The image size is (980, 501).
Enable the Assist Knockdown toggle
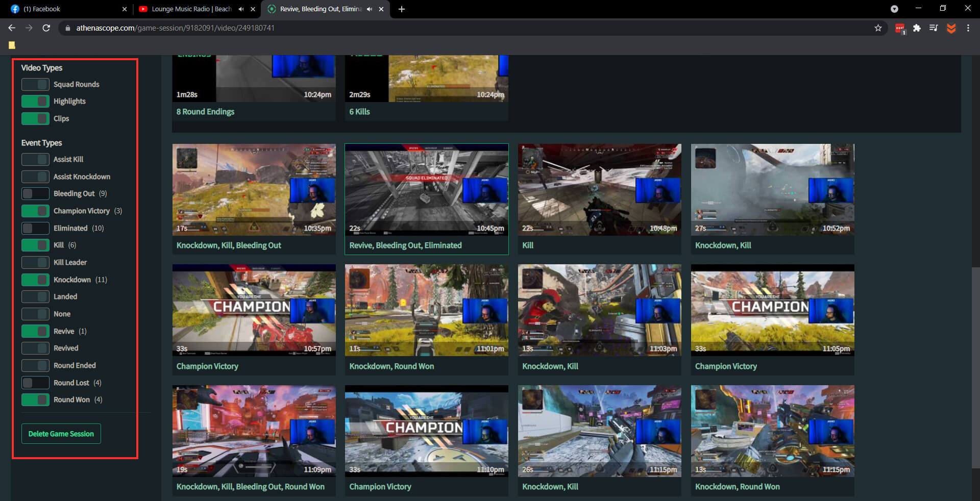(35, 177)
